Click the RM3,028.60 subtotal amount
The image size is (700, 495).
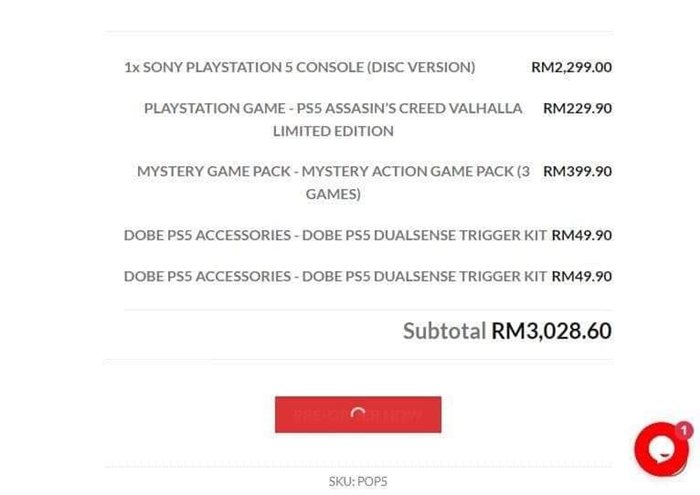pos(551,331)
